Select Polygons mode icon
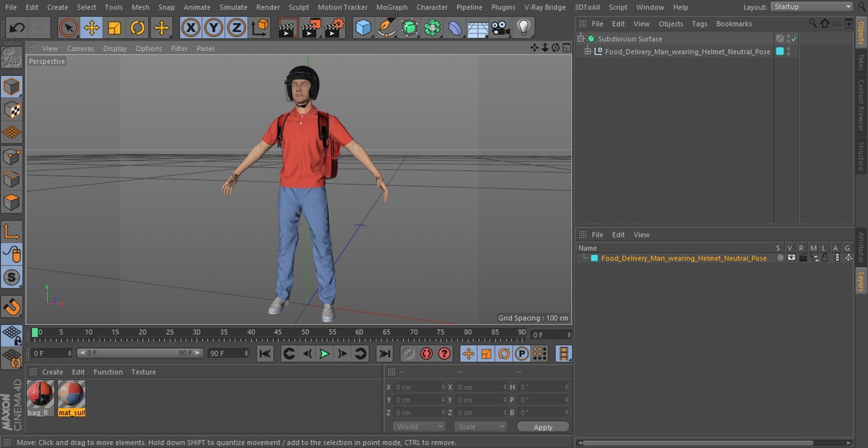This screenshot has height=448, width=868. 12,203
